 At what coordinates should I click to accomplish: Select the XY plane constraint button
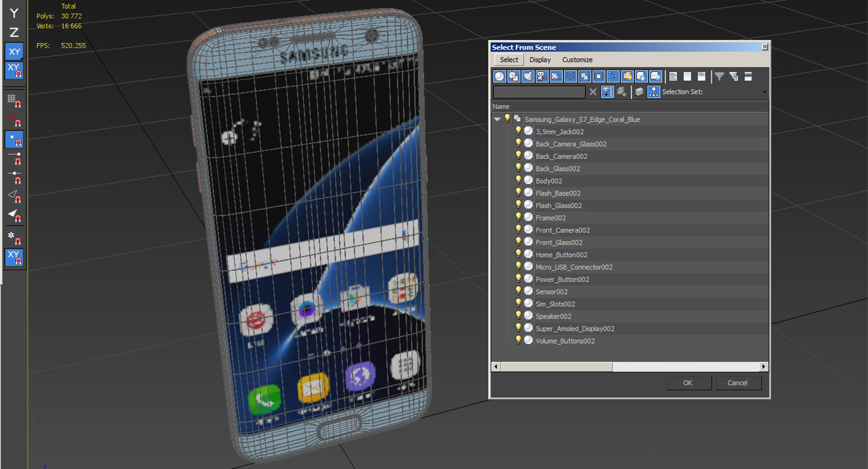pyautogui.click(x=14, y=52)
